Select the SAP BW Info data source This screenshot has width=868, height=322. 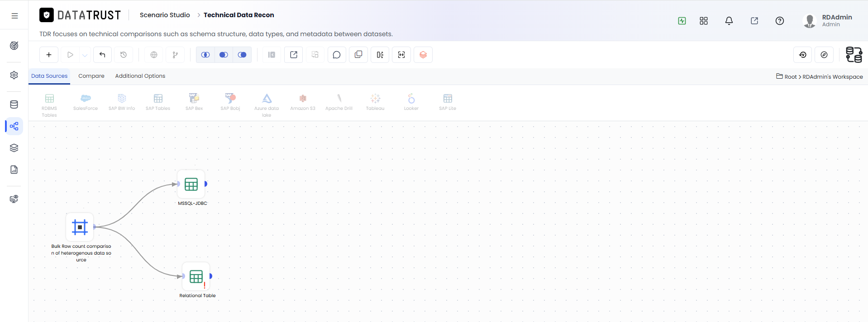click(122, 102)
